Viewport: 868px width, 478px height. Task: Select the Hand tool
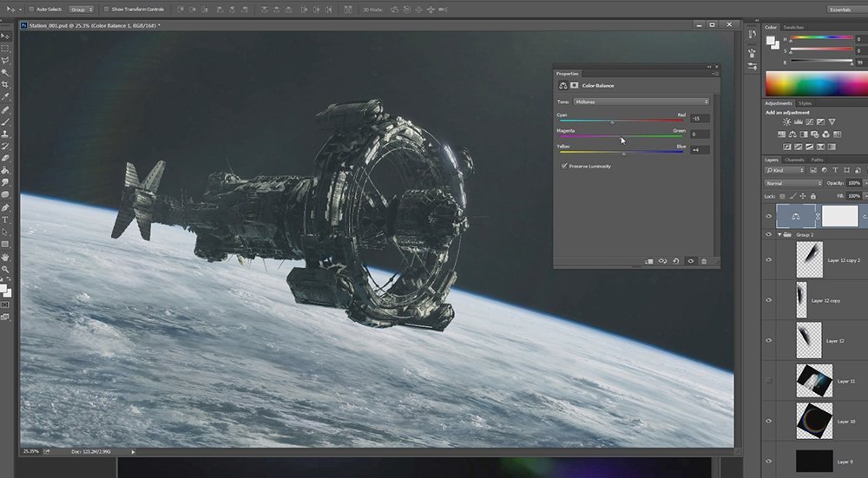point(5,257)
